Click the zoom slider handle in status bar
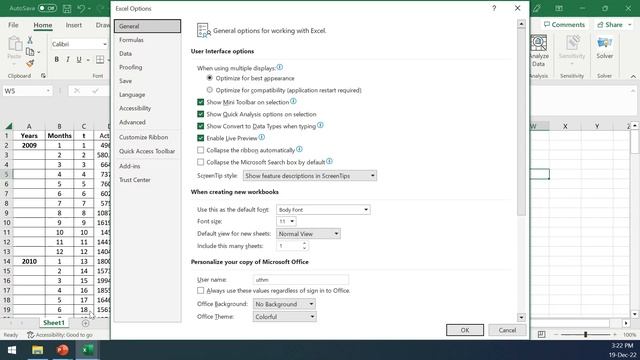This screenshot has width=640, height=360. [585, 335]
